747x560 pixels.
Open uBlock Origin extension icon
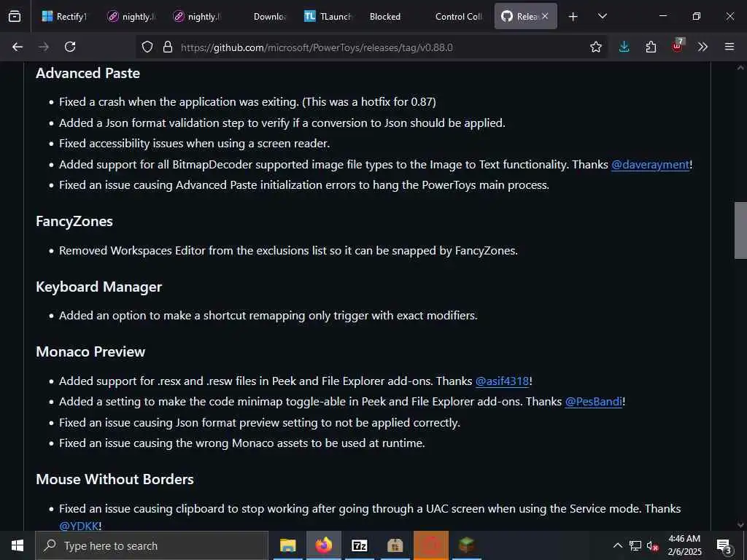(677, 46)
